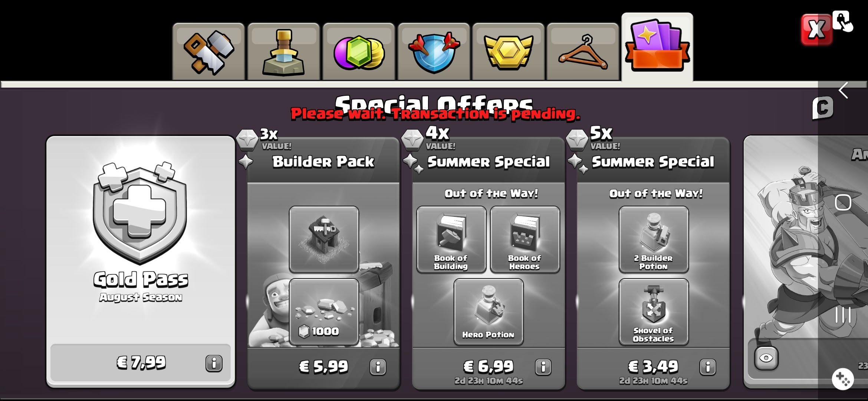The height and width of the screenshot is (401, 868).
Task: Select the purple cards special offers tab
Action: click(657, 47)
